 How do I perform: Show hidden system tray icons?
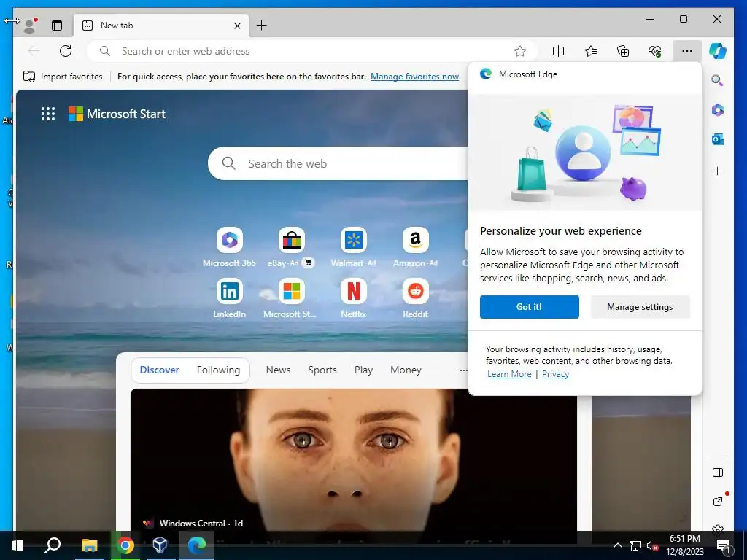pyautogui.click(x=617, y=545)
